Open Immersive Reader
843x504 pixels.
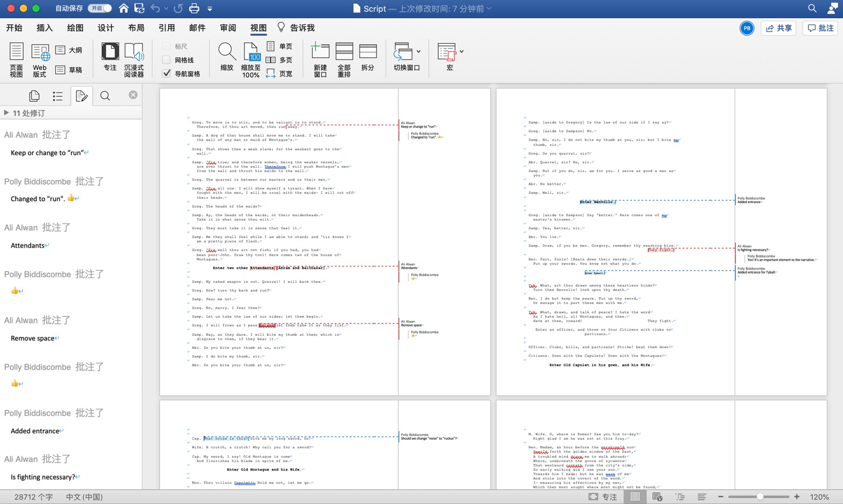coord(134,59)
